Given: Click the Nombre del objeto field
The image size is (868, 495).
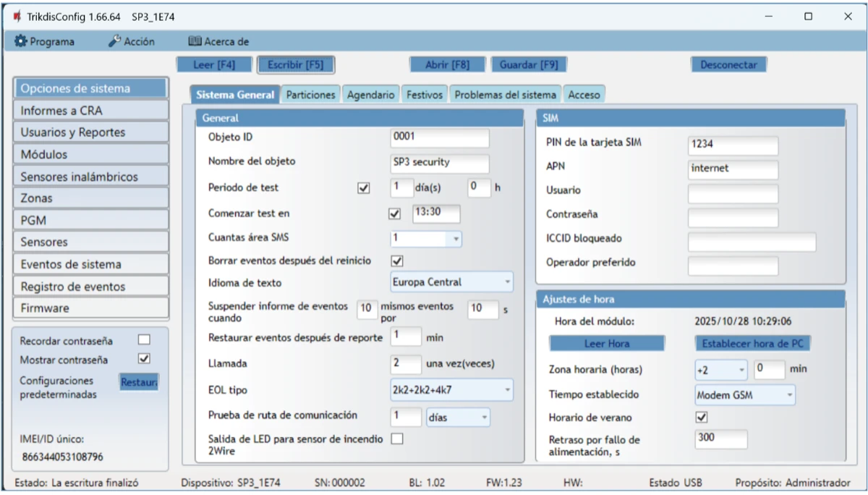Looking at the screenshot, I should click(439, 163).
